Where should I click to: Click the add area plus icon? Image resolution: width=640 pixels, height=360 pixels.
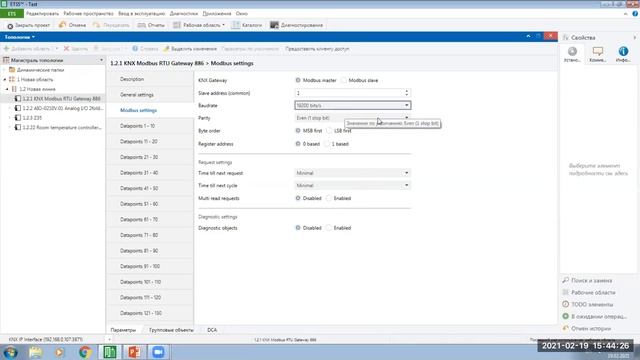6,49
